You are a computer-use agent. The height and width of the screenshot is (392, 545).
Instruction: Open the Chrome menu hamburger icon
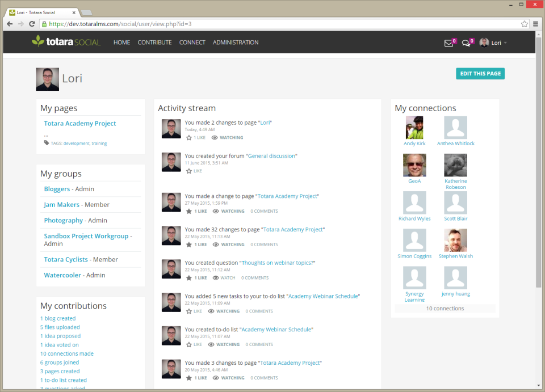[x=535, y=24]
